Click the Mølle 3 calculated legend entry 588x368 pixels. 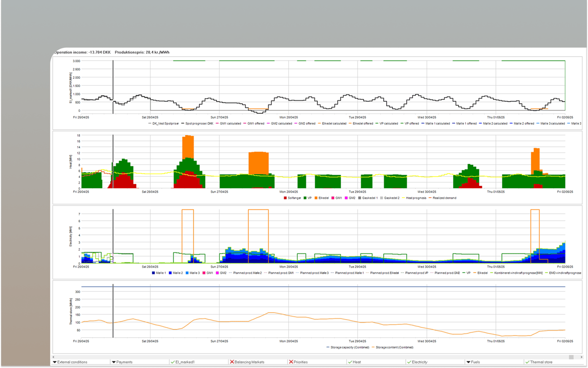click(x=550, y=123)
